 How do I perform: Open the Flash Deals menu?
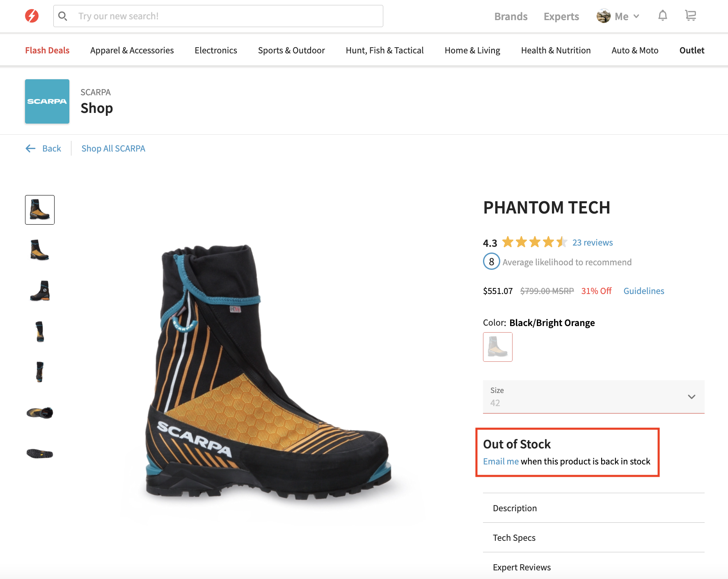pos(47,50)
